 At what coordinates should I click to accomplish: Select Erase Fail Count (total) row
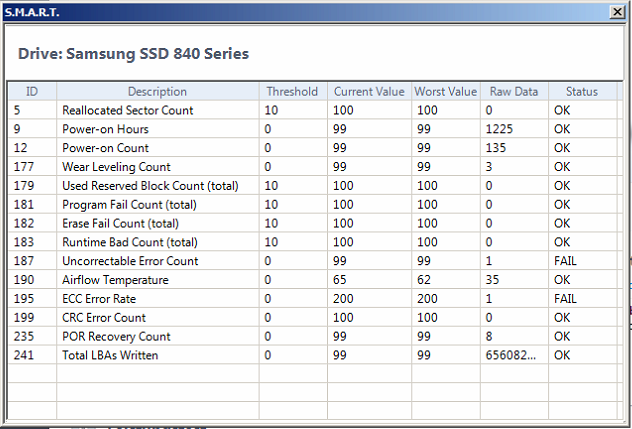click(x=313, y=223)
